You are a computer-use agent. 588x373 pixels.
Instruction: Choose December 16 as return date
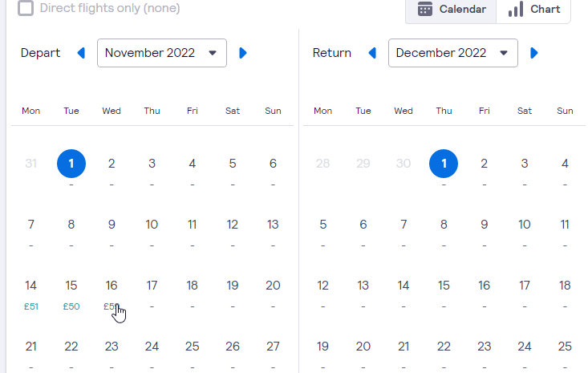point(484,286)
